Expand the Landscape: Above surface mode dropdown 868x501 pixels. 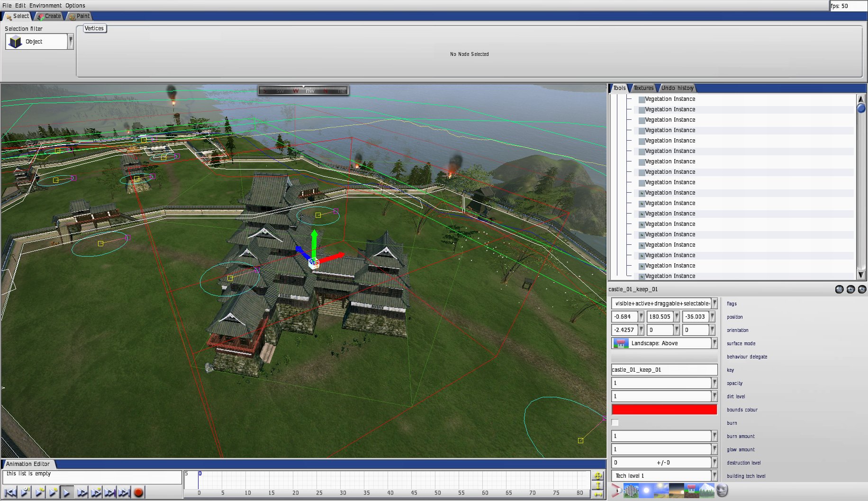(714, 343)
